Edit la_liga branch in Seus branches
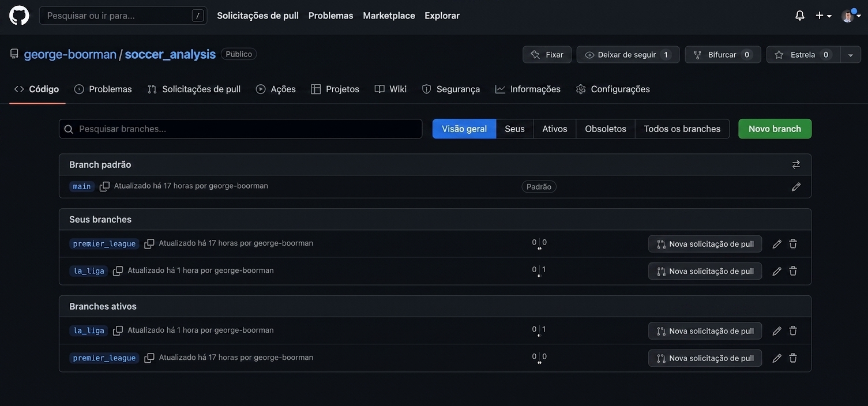The width and height of the screenshot is (868, 406). pos(777,271)
